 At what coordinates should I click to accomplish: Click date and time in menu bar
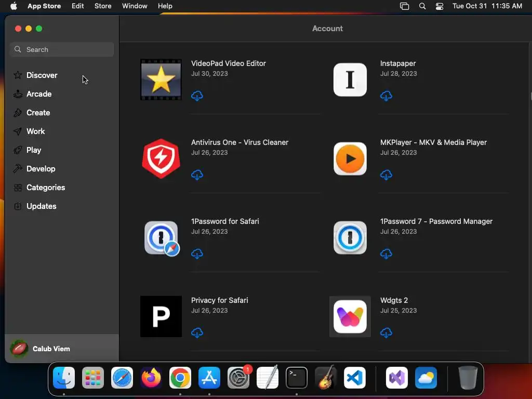click(x=487, y=6)
